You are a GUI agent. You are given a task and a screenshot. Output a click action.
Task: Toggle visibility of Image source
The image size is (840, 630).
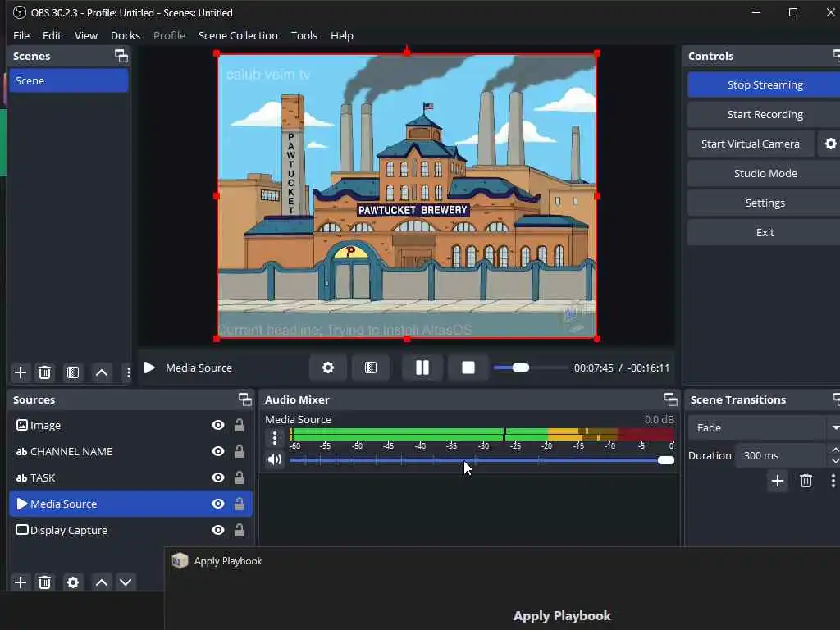[218, 426]
